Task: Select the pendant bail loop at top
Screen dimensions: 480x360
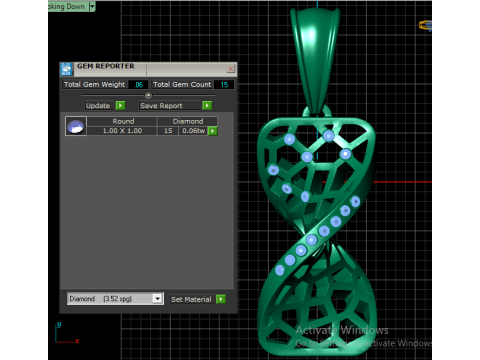Action: 315,60
